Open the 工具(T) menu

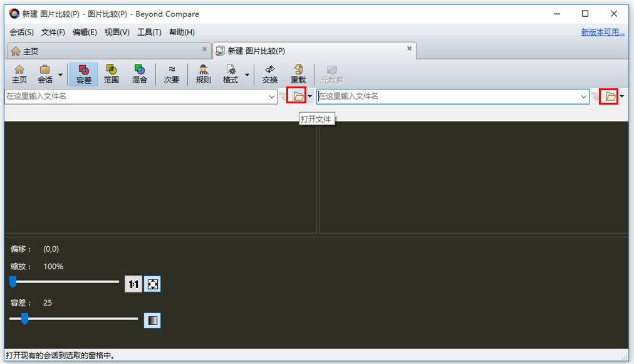[x=149, y=33]
